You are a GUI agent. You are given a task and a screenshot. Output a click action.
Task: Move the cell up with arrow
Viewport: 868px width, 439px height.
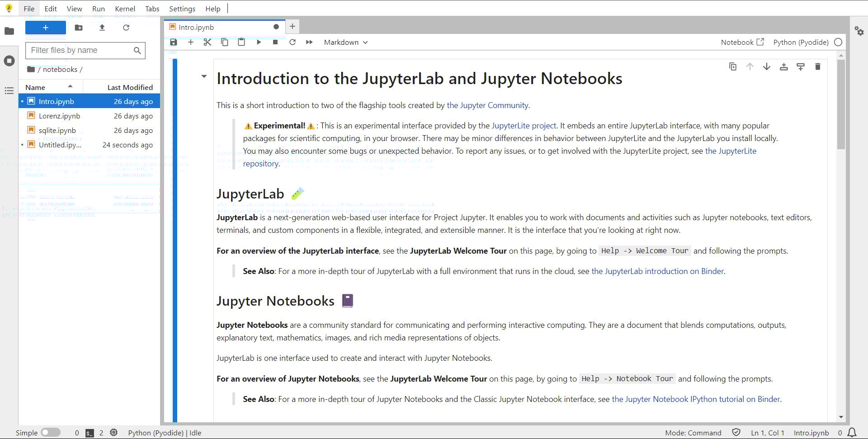tap(750, 66)
